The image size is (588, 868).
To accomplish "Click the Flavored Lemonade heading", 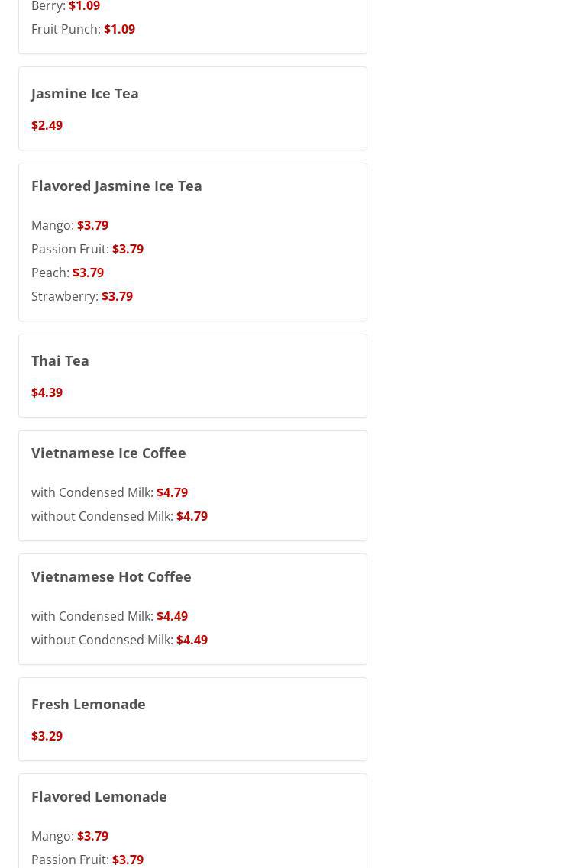I will [99, 796].
